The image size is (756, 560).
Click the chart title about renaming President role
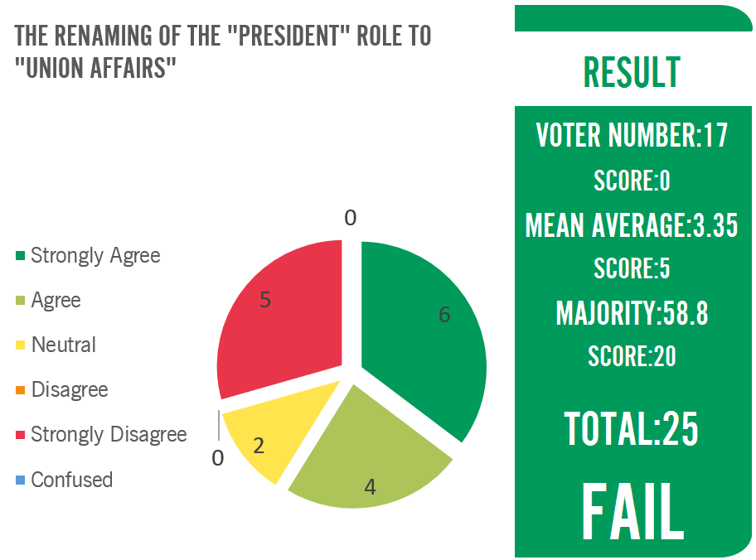click(x=223, y=51)
